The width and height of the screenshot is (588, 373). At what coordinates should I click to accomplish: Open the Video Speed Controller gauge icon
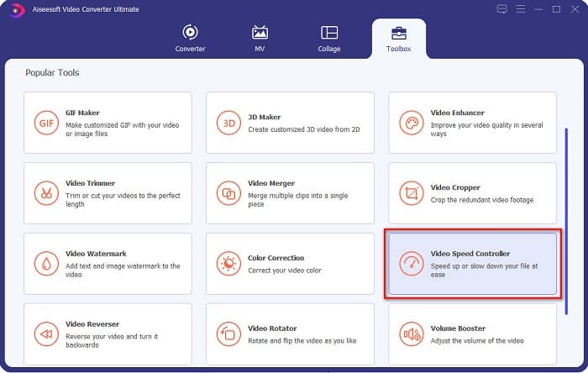point(412,264)
